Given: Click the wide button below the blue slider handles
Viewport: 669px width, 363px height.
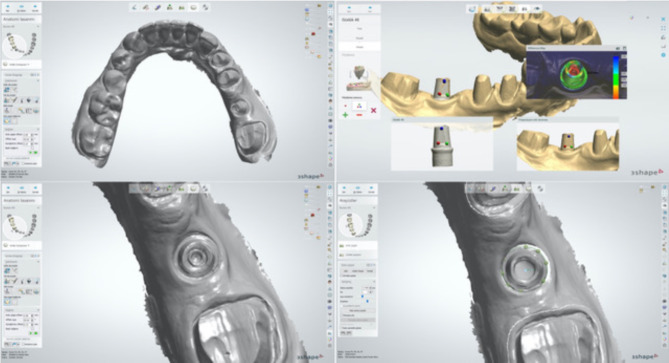Looking at the screenshot, I should pyautogui.click(x=358, y=311).
